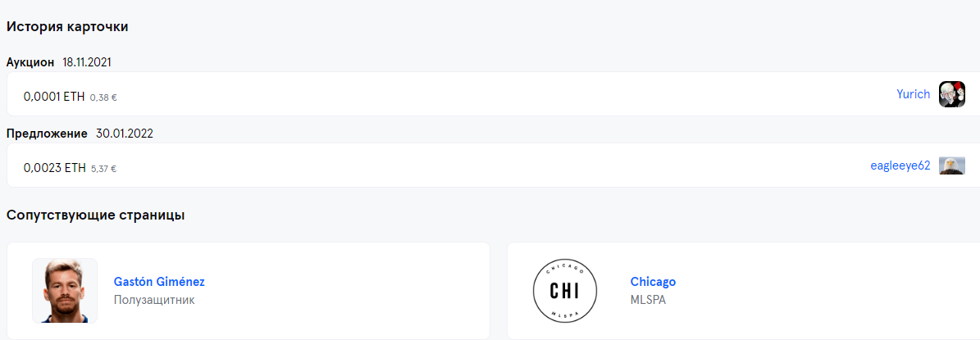Follow the Chicago club name link
Viewport: 980px width, 340px height.
[653, 282]
